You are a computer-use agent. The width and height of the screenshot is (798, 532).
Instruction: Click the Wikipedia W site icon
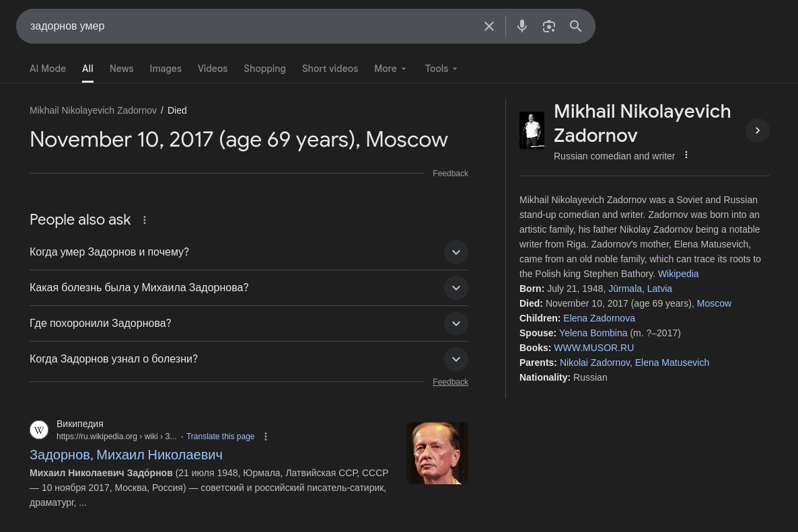click(39, 430)
